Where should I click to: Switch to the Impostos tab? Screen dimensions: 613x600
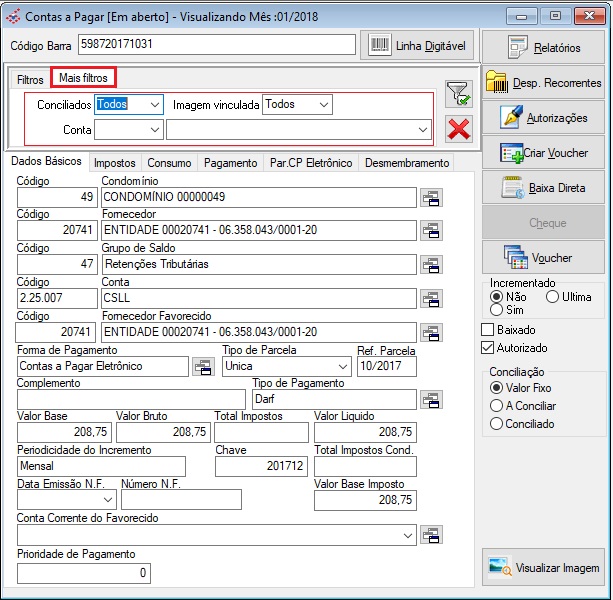(x=114, y=163)
